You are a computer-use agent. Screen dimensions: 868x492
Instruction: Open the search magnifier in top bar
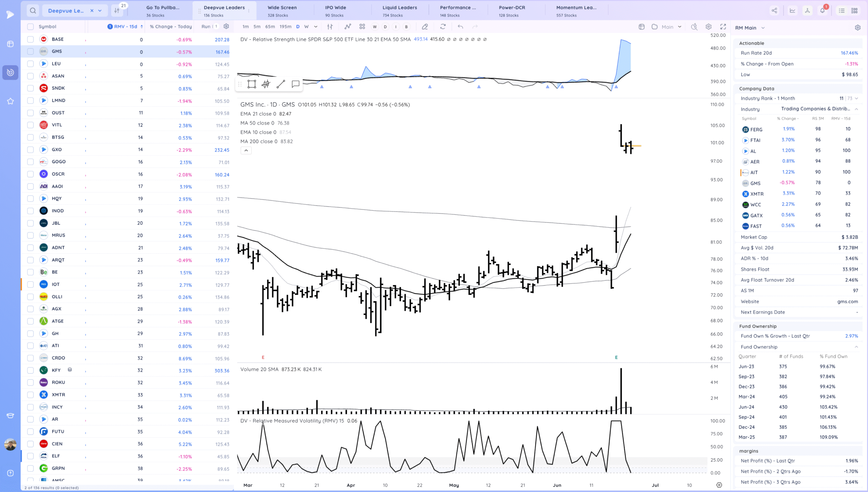pyautogui.click(x=33, y=11)
